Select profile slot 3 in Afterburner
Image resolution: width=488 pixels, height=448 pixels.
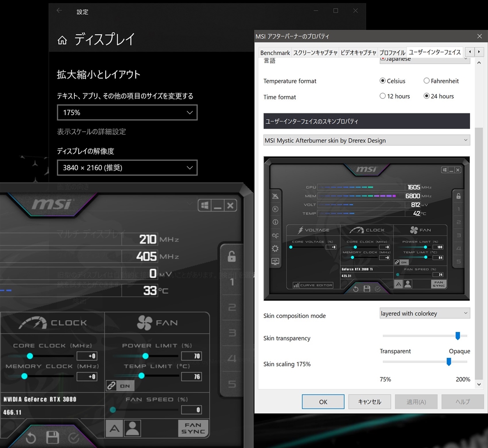point(232,333)
